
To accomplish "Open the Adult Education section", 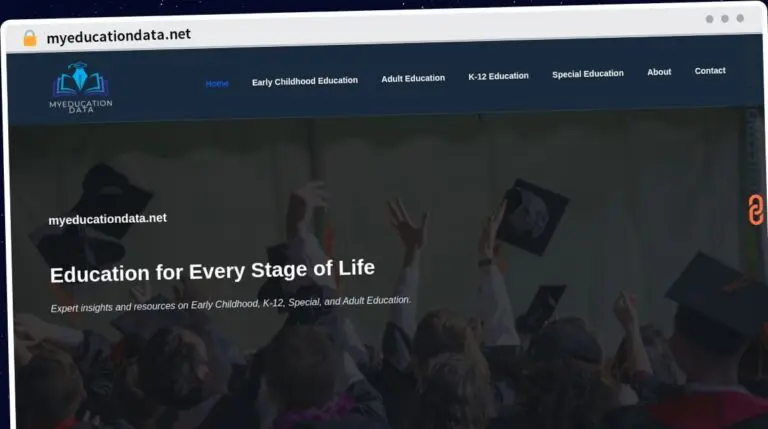I will [412, 78].
